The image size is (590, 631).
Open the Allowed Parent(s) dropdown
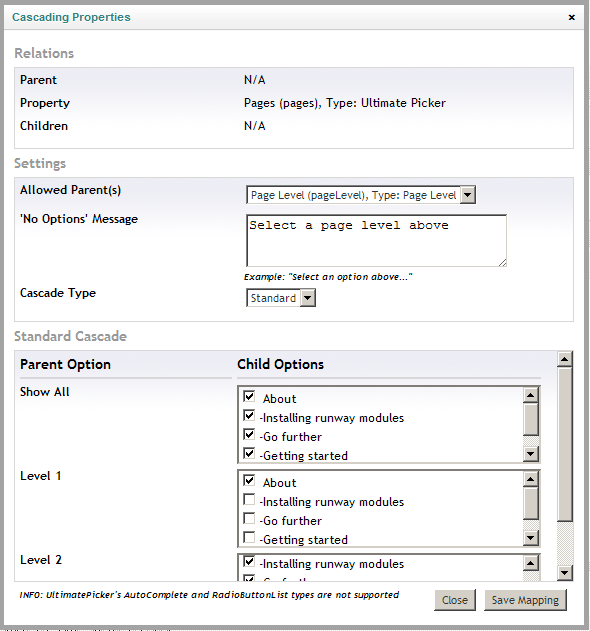click(x=361, y=195)
